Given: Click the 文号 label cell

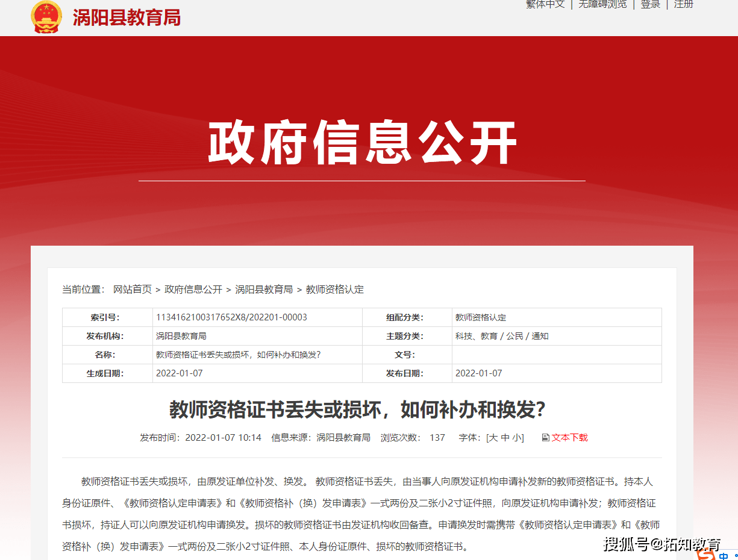Looking at the screenshot, I should 407,355.
